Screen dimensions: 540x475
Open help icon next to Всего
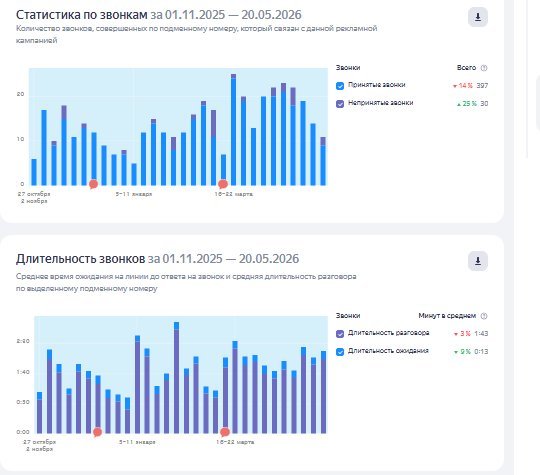[x=484, y=68]
